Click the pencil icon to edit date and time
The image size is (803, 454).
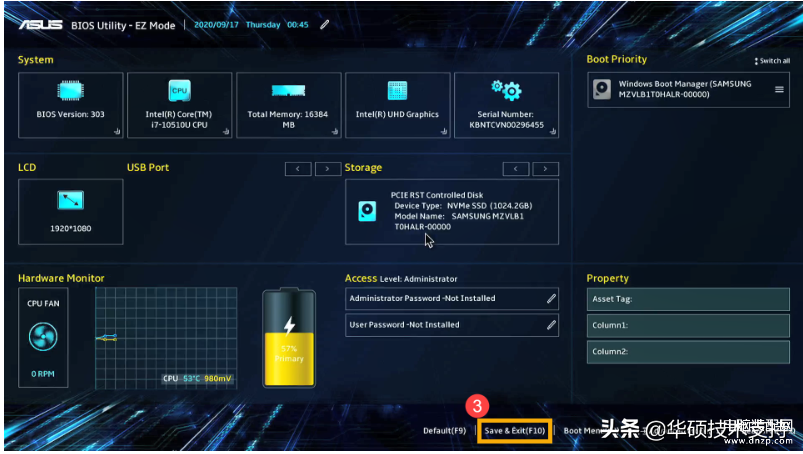click(x=325, y=25)
